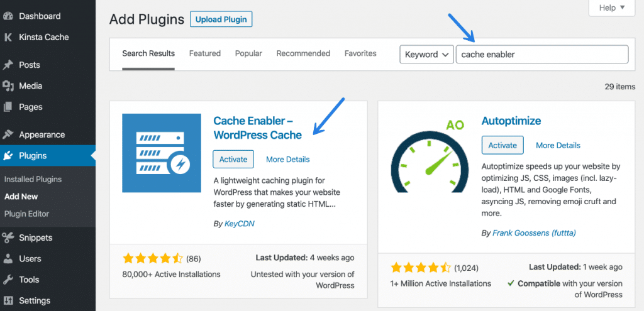Switch to the Search Results tab
The width and height of the screenshot is (644, 311).
(x=148, y=53)
